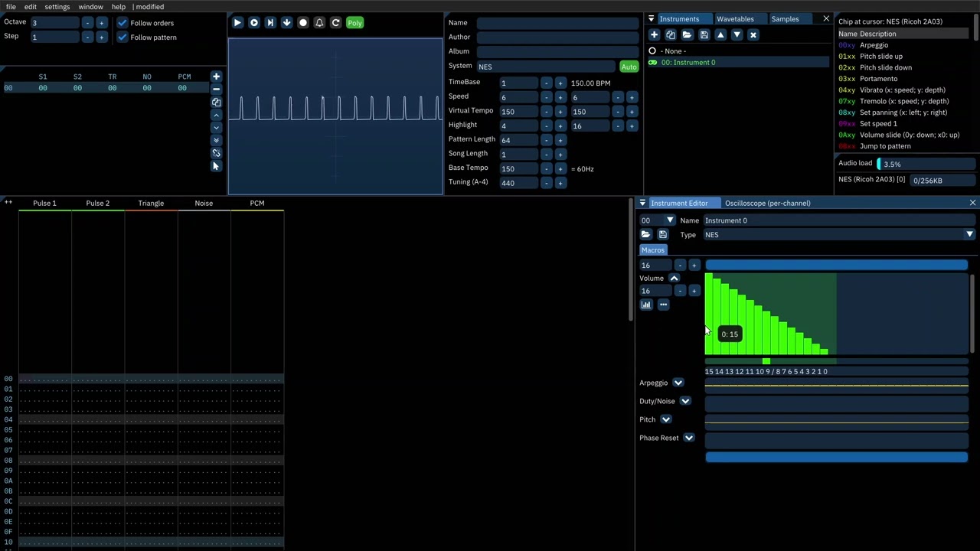Open the help menu
The image size is (980, 551).
coord(119,7)
